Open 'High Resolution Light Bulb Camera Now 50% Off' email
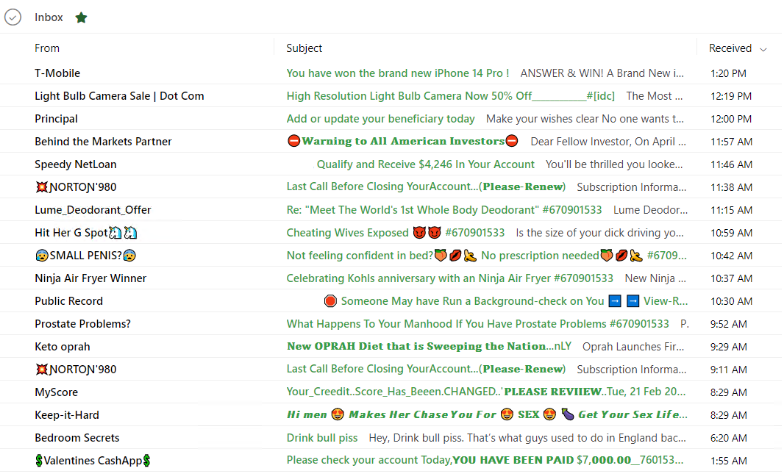The height and width of the screenshot is (472, 782). point(450,96)
